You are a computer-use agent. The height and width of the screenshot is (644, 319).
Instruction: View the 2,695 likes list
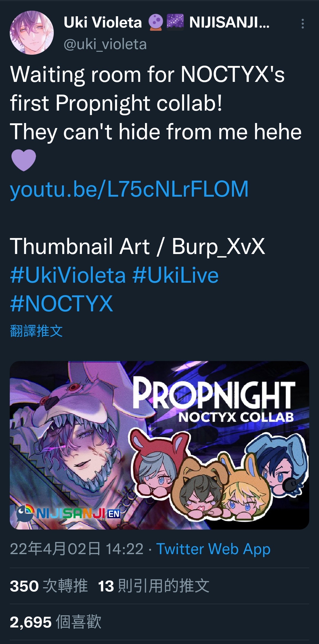click(x=56, y=622)
